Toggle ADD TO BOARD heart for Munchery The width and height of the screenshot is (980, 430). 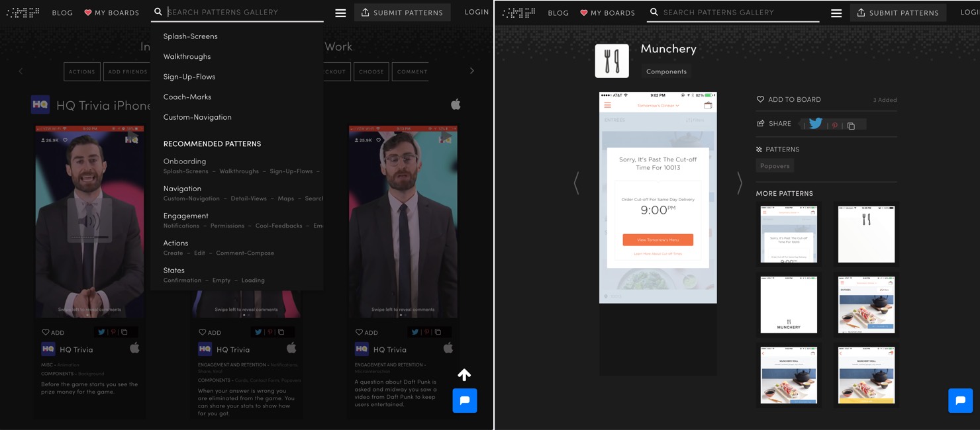tap(760, 99)
